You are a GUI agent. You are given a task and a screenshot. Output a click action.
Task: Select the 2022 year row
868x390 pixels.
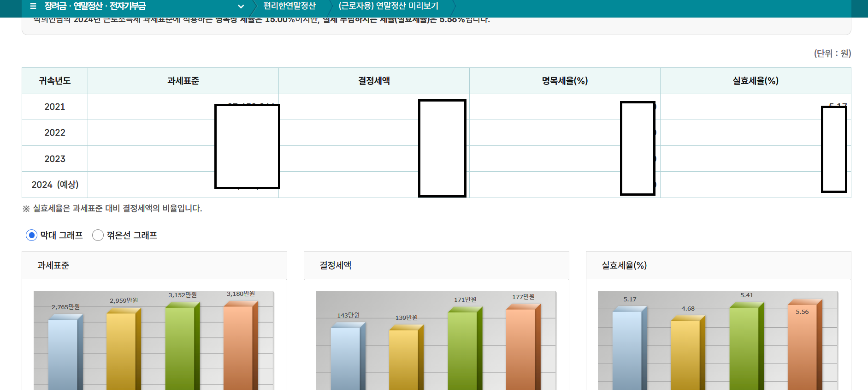coord(436,132)
